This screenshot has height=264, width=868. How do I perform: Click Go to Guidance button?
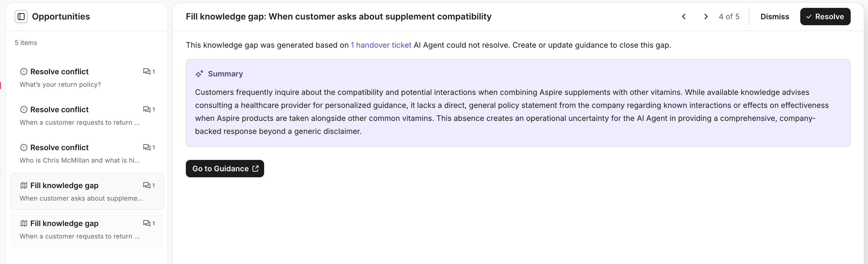225,169
